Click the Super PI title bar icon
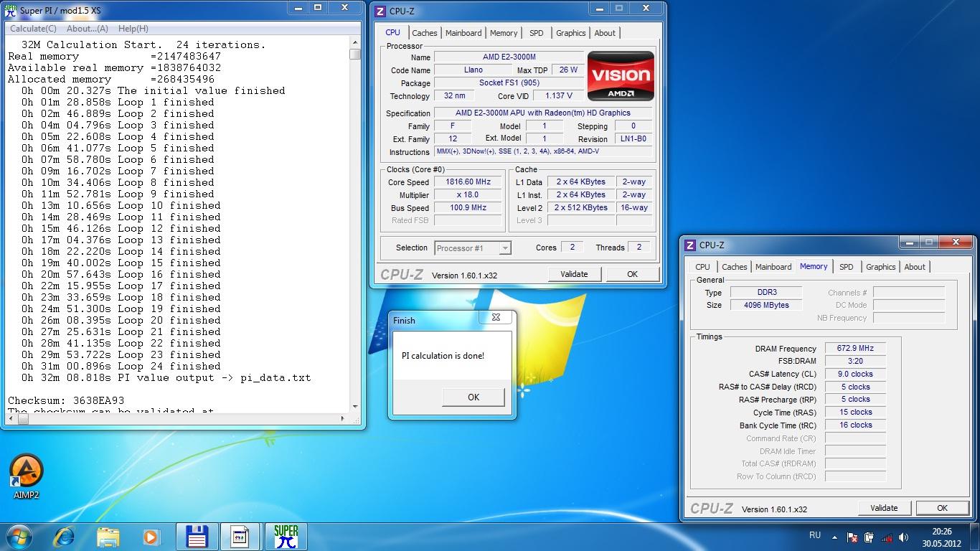This screenshot has width=980, height=551. click(x=11, y=10)
